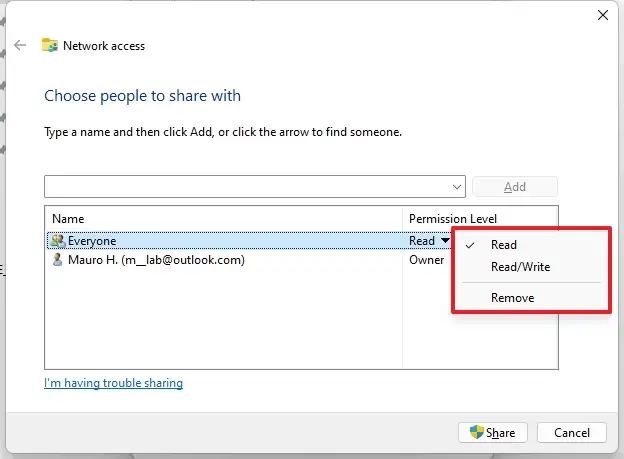Select the Everyone row

point(249,240)
